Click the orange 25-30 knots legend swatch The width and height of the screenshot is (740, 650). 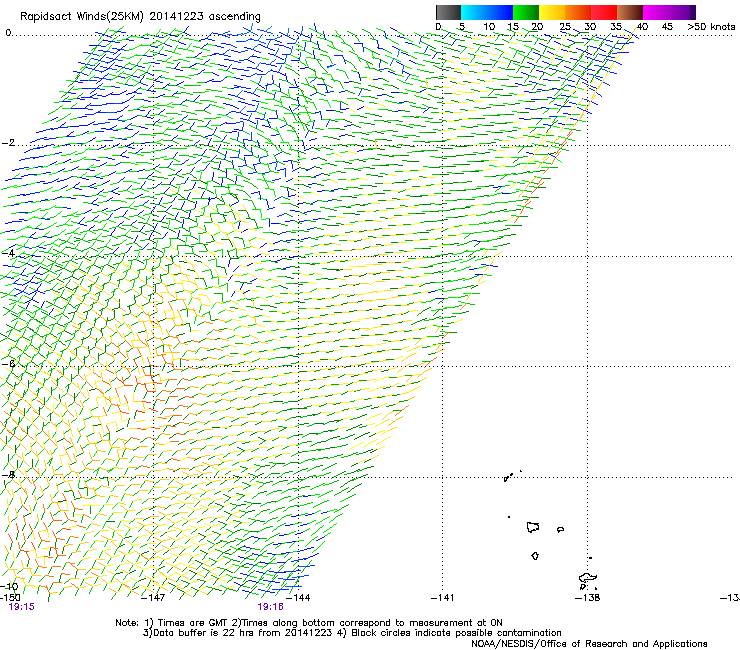tap(578, 12)
